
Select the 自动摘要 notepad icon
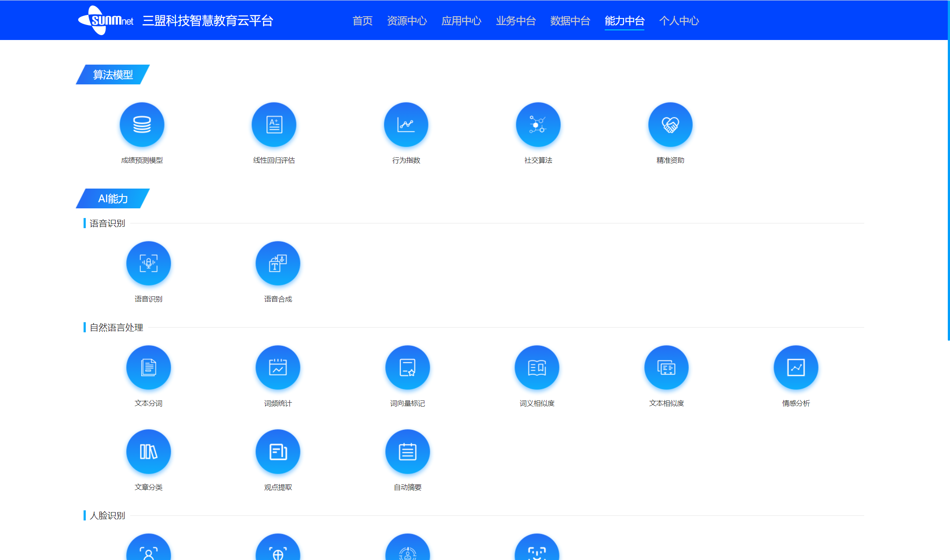click(407, 451)
